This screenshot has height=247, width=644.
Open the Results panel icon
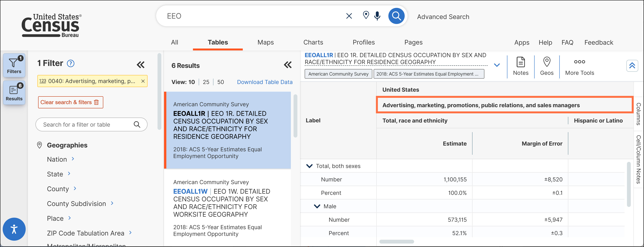click(14, 92)
